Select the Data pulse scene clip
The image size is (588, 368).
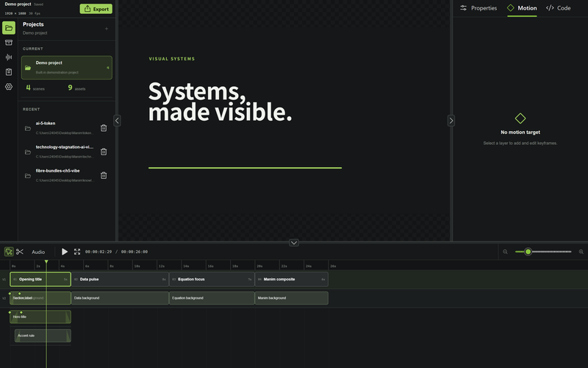pos(120,280)
